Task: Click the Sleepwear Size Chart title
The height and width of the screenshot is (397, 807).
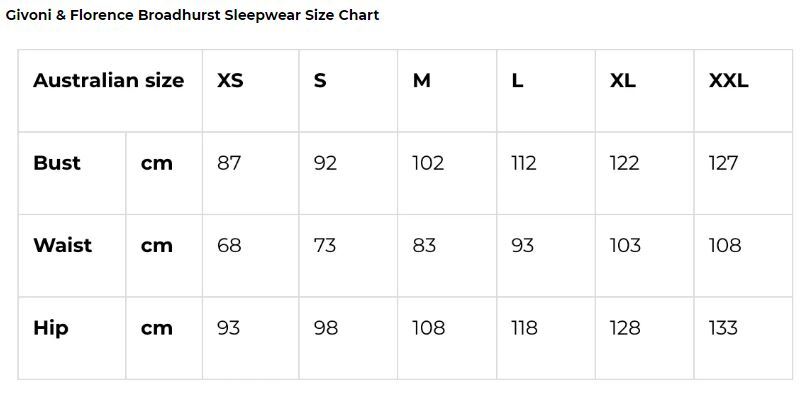Action: click(x=192, y=15)
